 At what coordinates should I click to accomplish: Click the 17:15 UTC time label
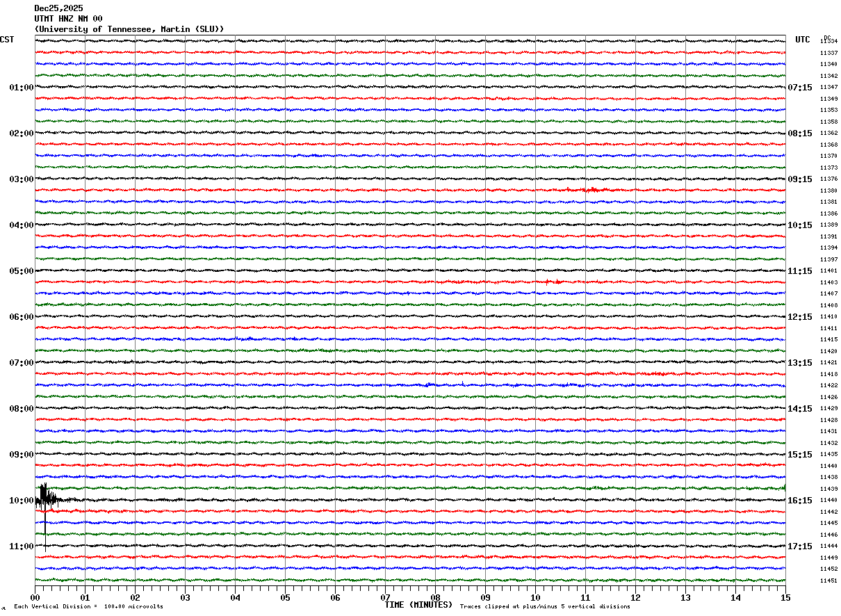[x=800, y=546]
